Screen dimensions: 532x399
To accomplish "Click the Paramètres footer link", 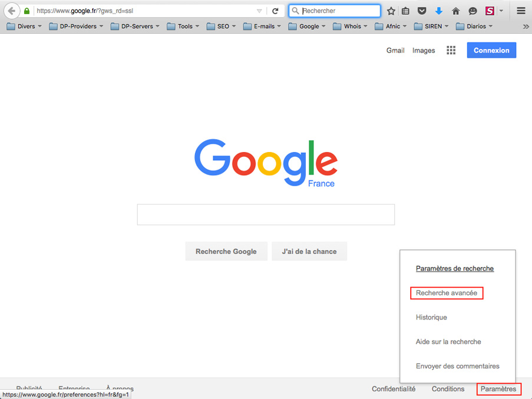I will [498, 389].
